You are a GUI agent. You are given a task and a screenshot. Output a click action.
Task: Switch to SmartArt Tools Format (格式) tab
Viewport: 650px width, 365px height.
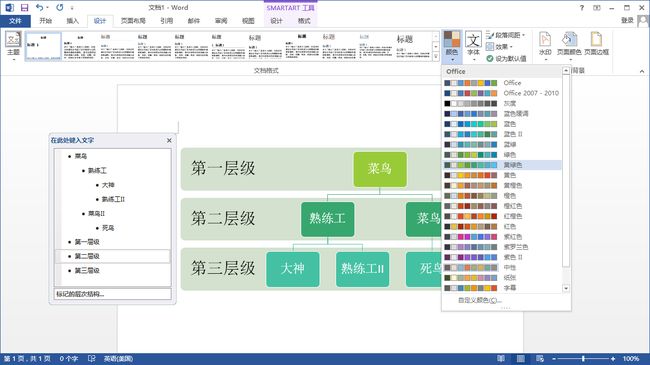tap(304, 21)
